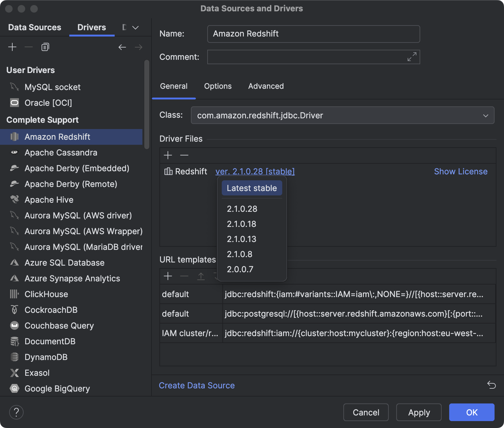Screen dimensions: 504x428
Task: Add a new URL template
Action: (x=168, y=276)
